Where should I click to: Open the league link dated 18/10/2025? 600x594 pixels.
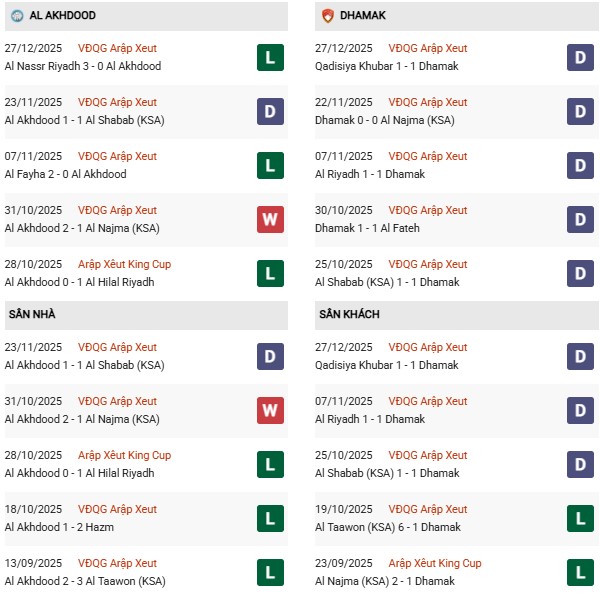pyautogui.click(x=117, y=509)
